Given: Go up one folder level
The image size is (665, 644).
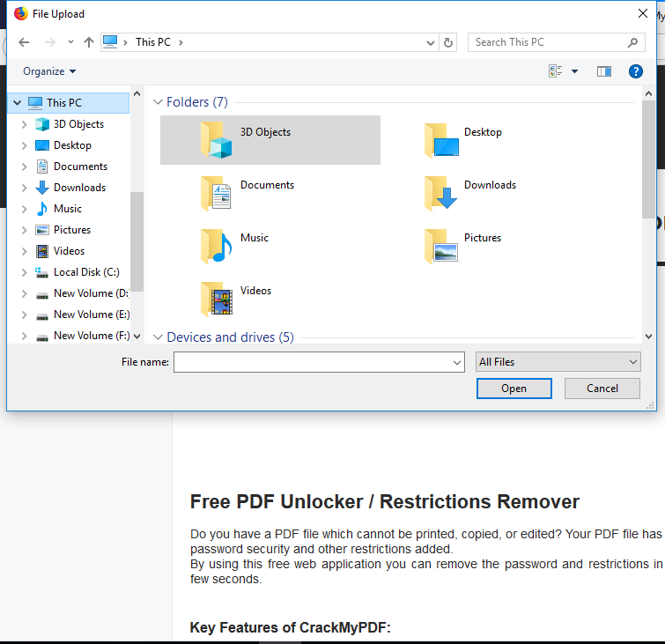Looking at the screenshot, I should [x=89, y=42].
